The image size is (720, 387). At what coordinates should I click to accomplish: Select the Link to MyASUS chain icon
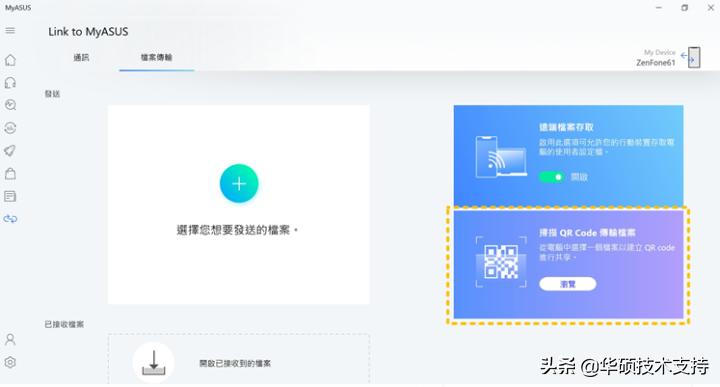[10, 219]
